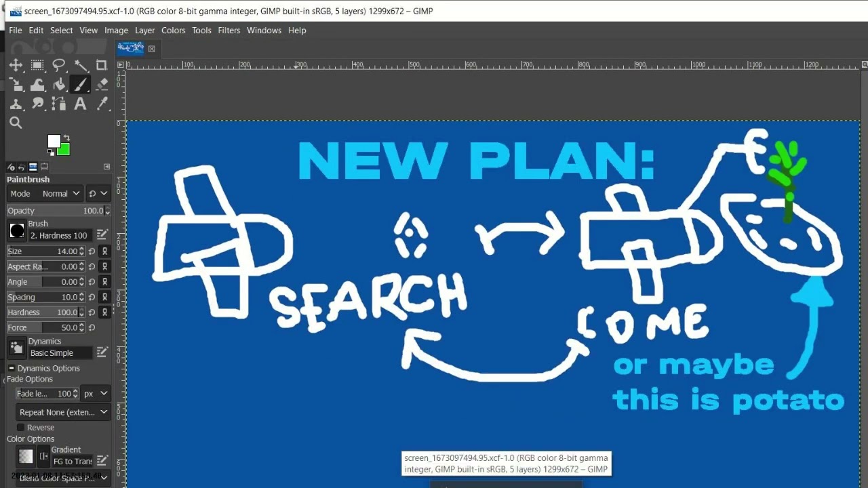Image resolution: width=868 pixels, height=488 pixels.
Task: Toggle link Angle to brush default
Action: point(104,282)
